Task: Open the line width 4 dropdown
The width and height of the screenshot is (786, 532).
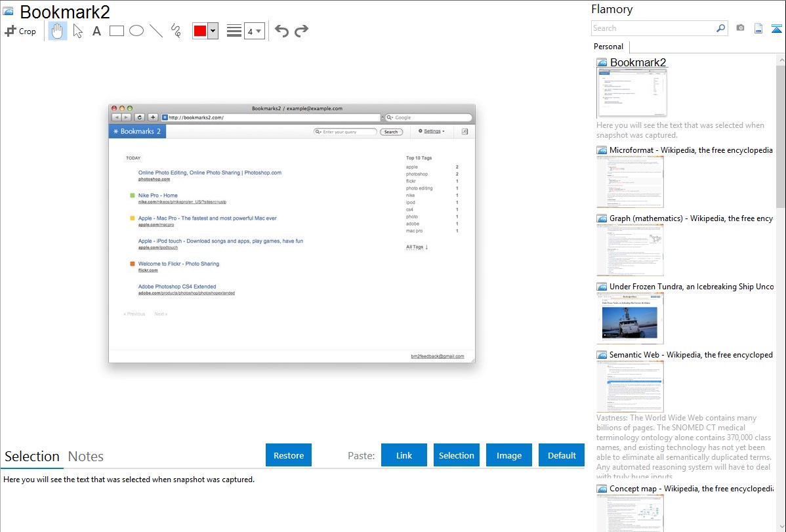Action: coord(255,31)
